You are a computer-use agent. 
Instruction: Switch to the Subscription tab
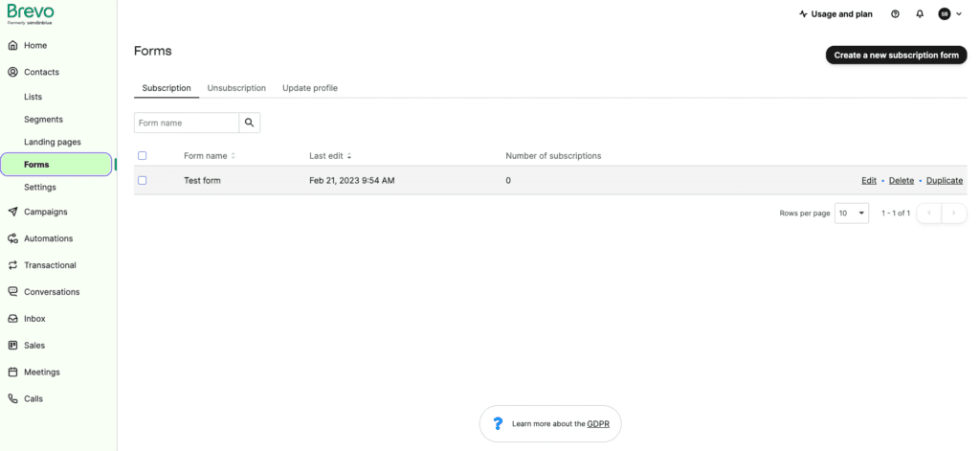tap(167, 88)
